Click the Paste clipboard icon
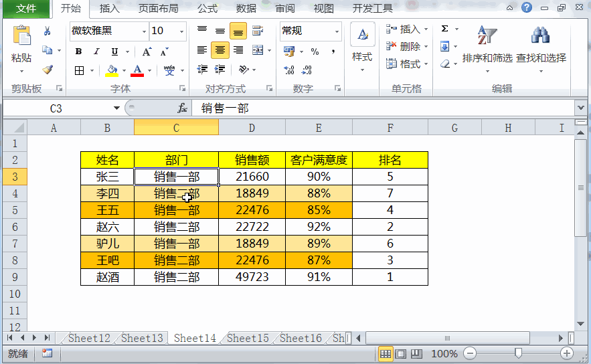The width and height of the screenshot is (591, 364). click(x=21, y=36)
